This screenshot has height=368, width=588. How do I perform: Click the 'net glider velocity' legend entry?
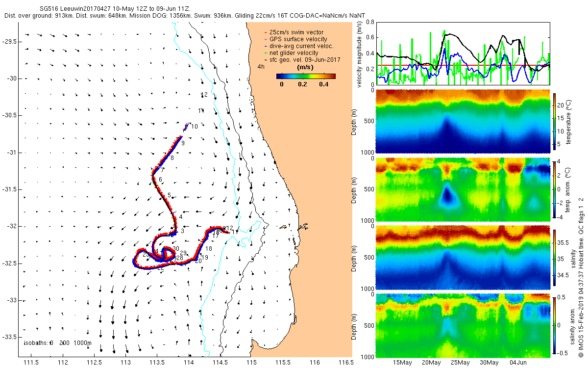pos(294,53)
